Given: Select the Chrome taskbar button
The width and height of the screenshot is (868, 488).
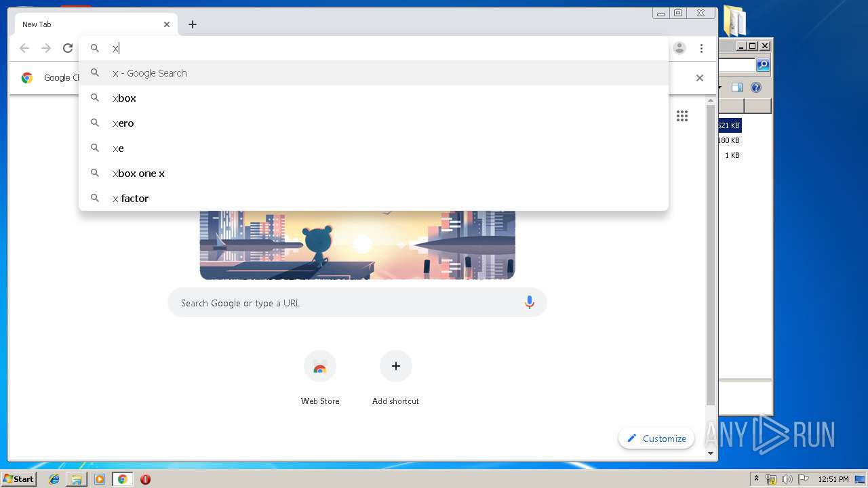Looking at the screenshot, I should [x=122, y=479].
